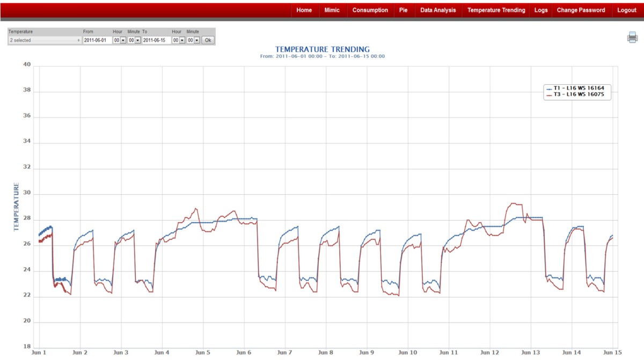
Task: Click the date range subtitle under the title
Action: [x=323, y=56]
